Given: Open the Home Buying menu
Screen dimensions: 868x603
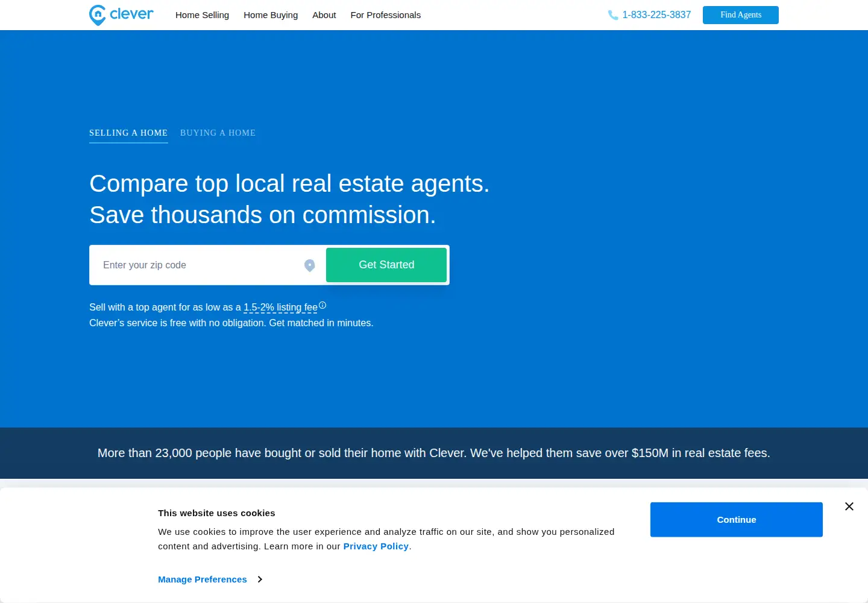Looking at the screenshot, I should (x=271, y=15).
